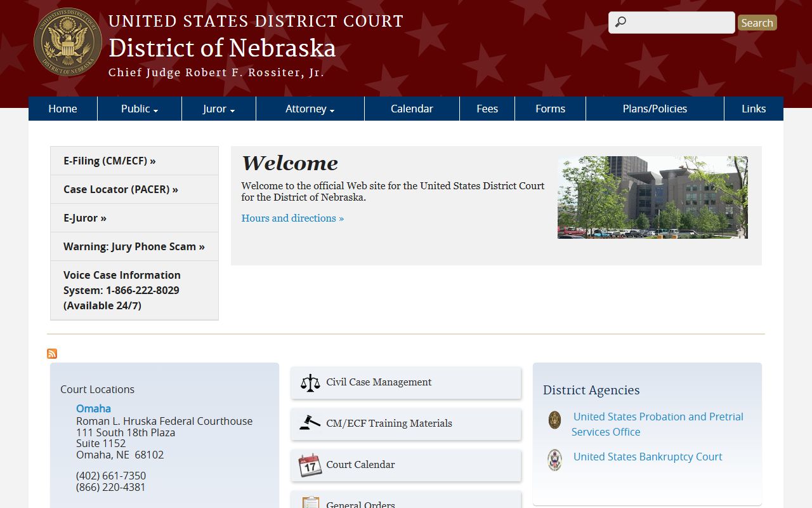Screen dimensions: 812x508
Task: Click the Welcome heading text
Action: pos(290,163)
